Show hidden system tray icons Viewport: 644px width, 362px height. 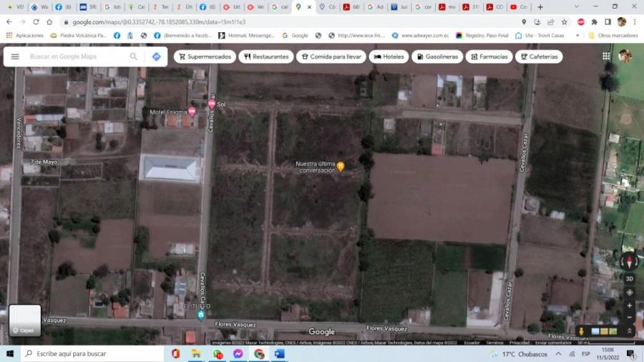pyautogui.click(x=558, y=353)
